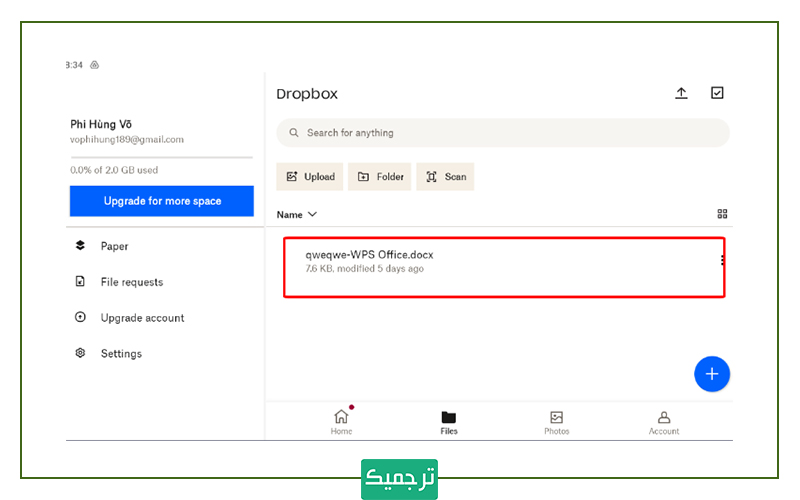The width and height of the screenshot is (800, 500).
Task: Switch to grid view icon
Action: (722, 214)
